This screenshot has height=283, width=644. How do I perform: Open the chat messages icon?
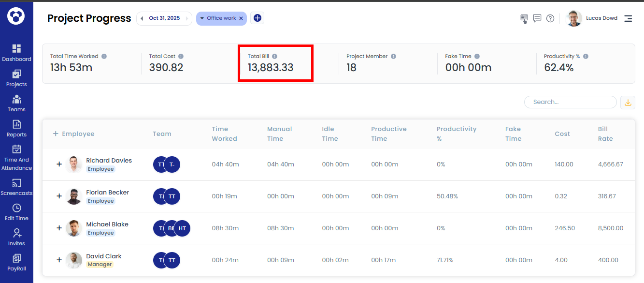point(537,18)
